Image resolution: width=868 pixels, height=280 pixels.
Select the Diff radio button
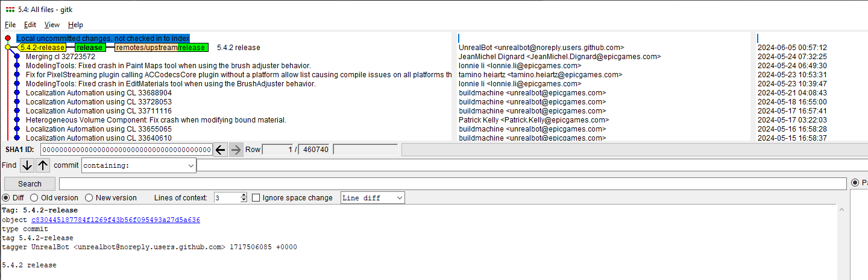pos(6,198)
